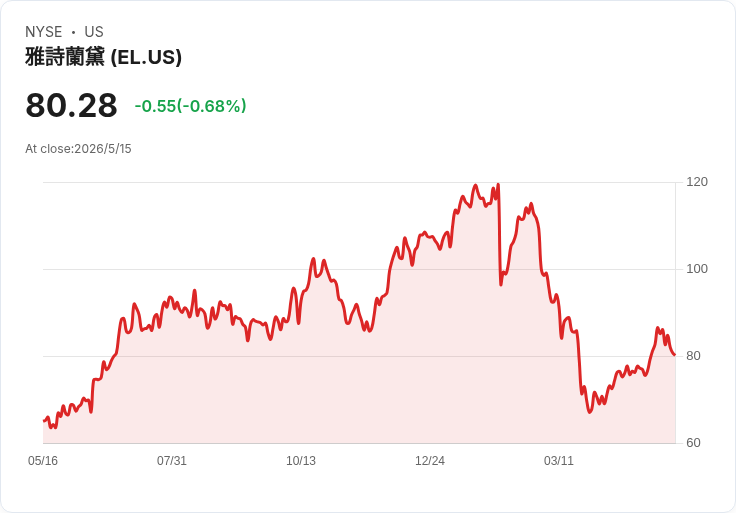Click the 07/31 date on the x-axis
Image resolution: width=736 pixels, height=513 pixels.
[x=172, y=460]
